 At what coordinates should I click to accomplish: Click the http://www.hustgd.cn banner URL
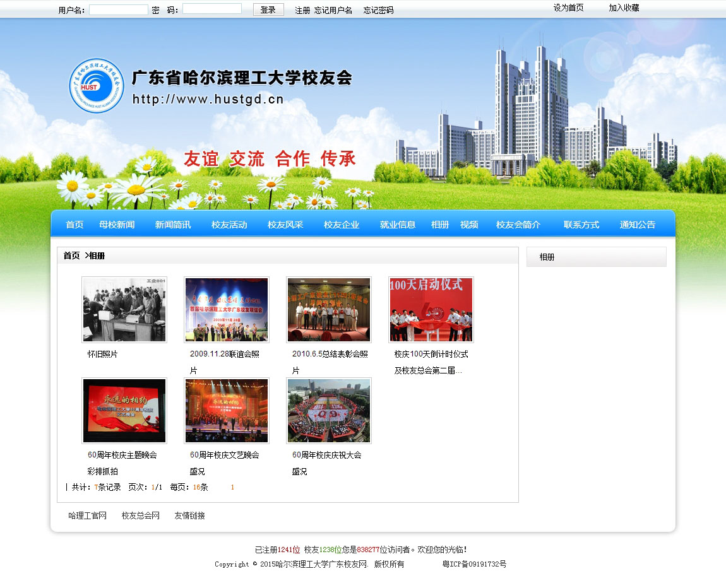[x=208, y=99]
